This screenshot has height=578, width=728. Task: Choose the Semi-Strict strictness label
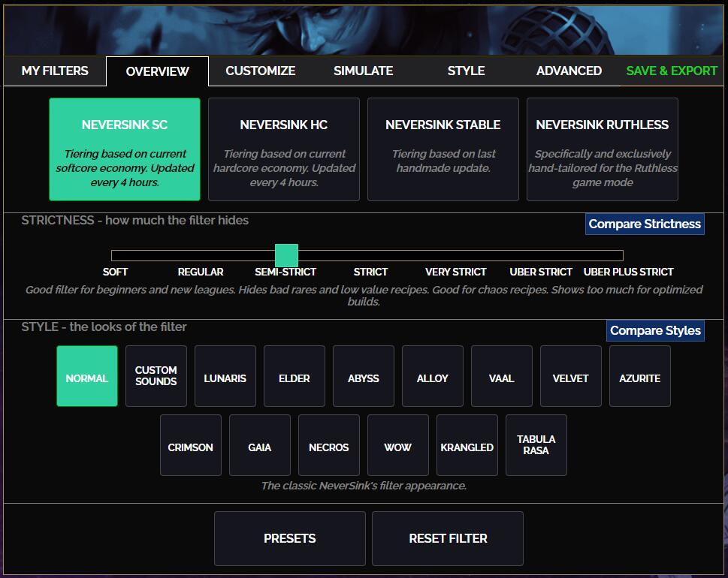(285, 272)
